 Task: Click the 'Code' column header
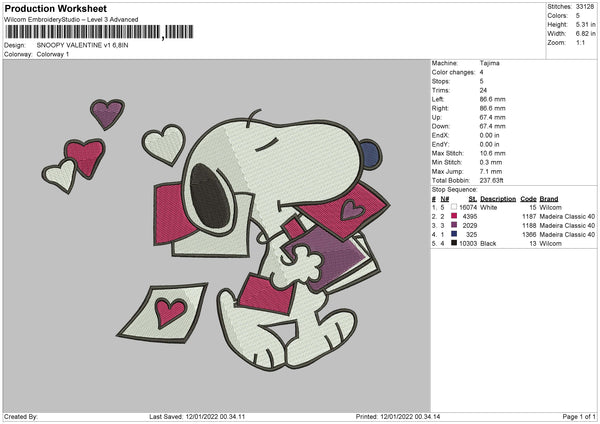(528, 199)
